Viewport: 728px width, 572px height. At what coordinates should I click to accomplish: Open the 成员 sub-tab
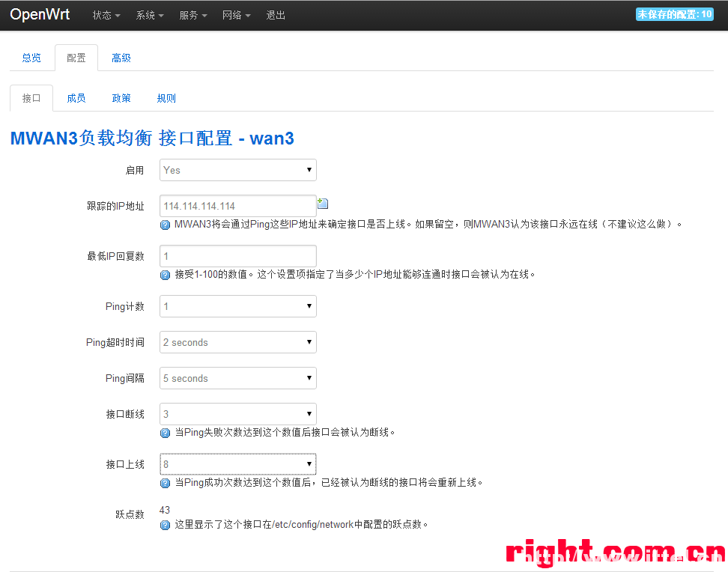(76, 98)
